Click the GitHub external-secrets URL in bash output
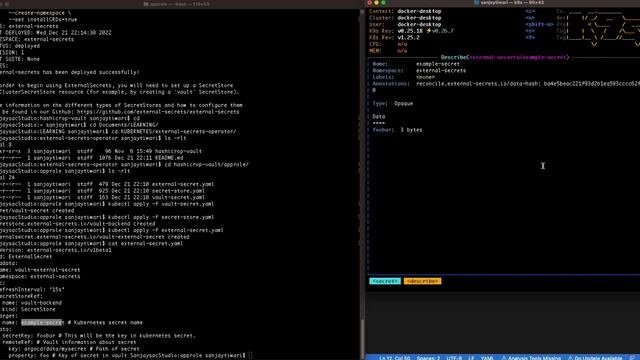Screen dimensions: 640x360 158,112
